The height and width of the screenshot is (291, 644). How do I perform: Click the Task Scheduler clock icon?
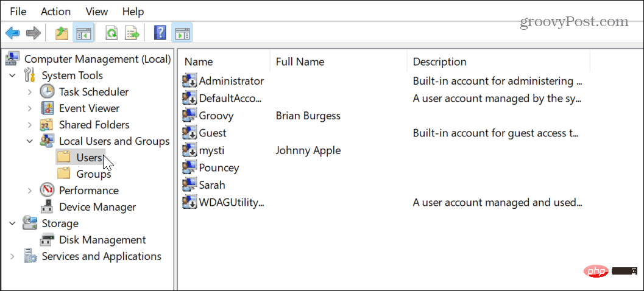tap(48, 92)
